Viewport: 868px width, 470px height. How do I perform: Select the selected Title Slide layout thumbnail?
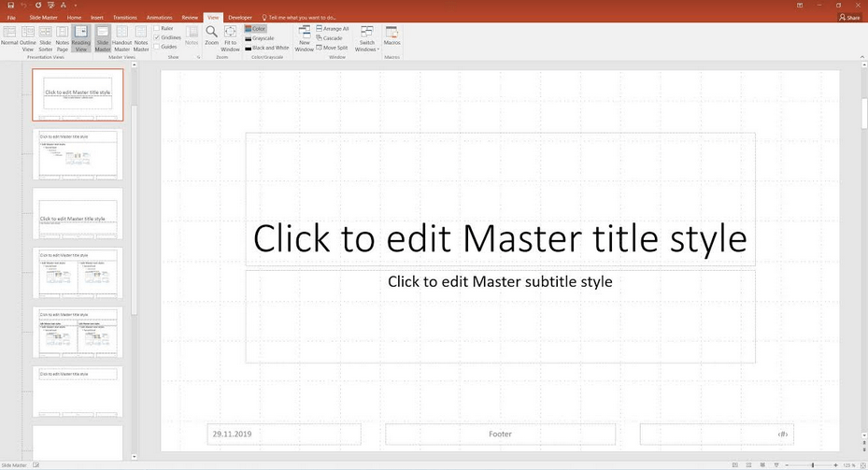(x=78, y=94)
